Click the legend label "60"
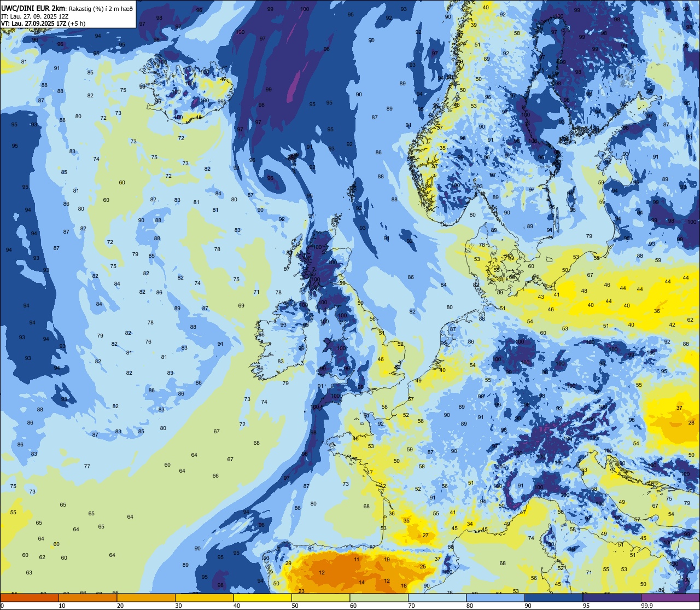The width and height of the screenshot is (700, 610). pyautogui.click(x=353, y=606)
